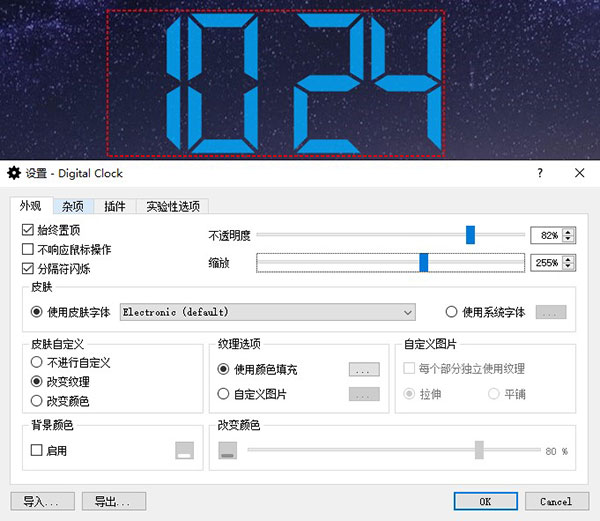600x521 pixels.
Task: Select the 使用皮肤字体 radio button
Action: tap(36, 312)
